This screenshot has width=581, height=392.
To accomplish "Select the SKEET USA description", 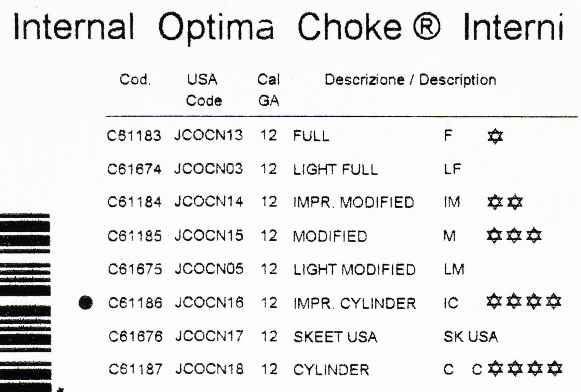I will tap(335, 337).
